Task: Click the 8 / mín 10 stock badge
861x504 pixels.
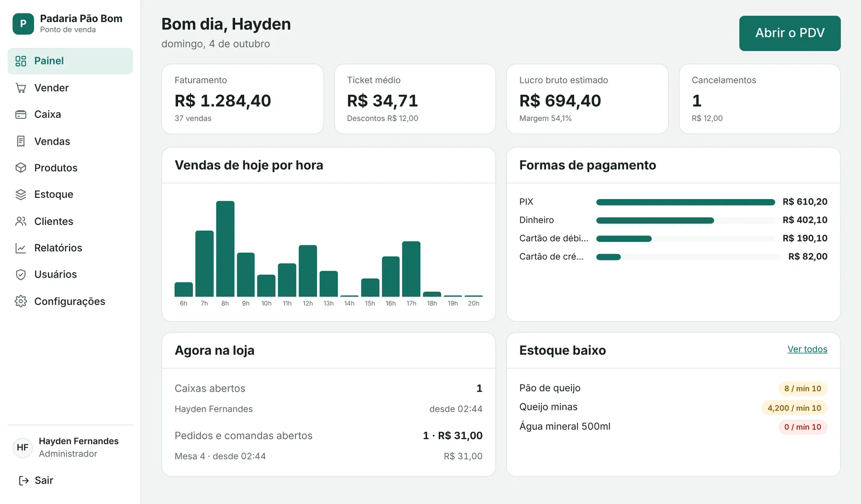Action: coord(802,388)
